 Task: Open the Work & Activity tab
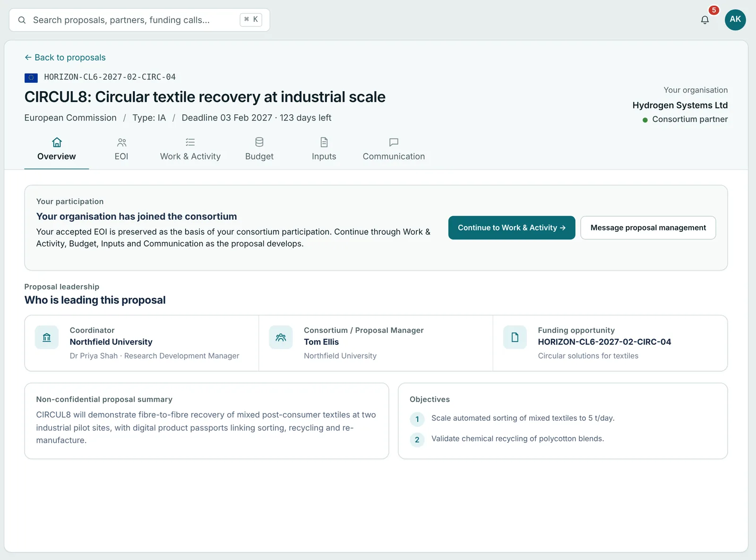190,149
